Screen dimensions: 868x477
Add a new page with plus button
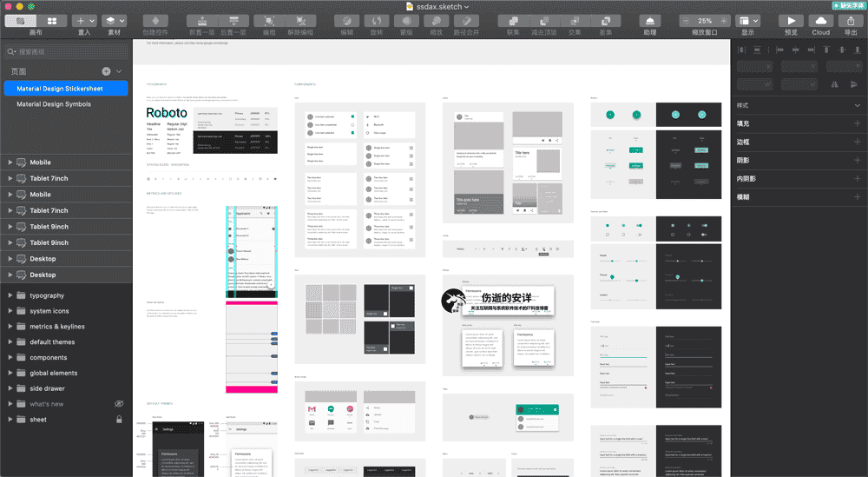(x=106, y=71)
